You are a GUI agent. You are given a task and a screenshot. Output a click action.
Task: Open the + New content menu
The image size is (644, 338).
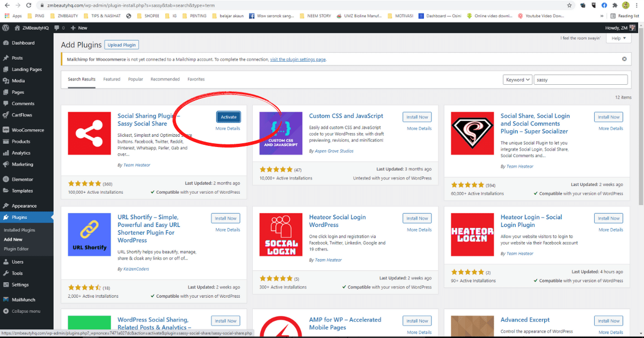pos(78,27)
